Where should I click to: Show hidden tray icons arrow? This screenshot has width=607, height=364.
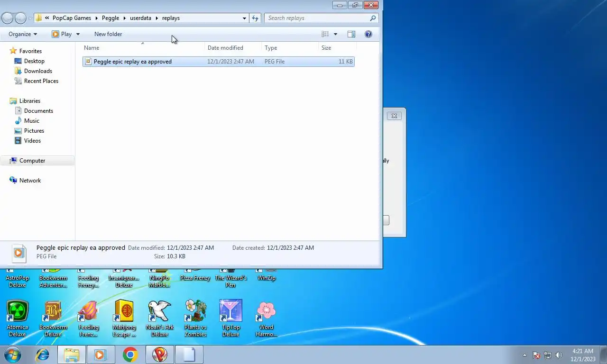point(524,355)
